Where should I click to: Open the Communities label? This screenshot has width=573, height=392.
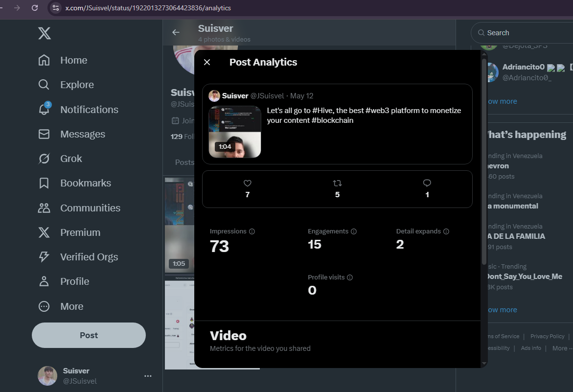(x=90, y=208)
